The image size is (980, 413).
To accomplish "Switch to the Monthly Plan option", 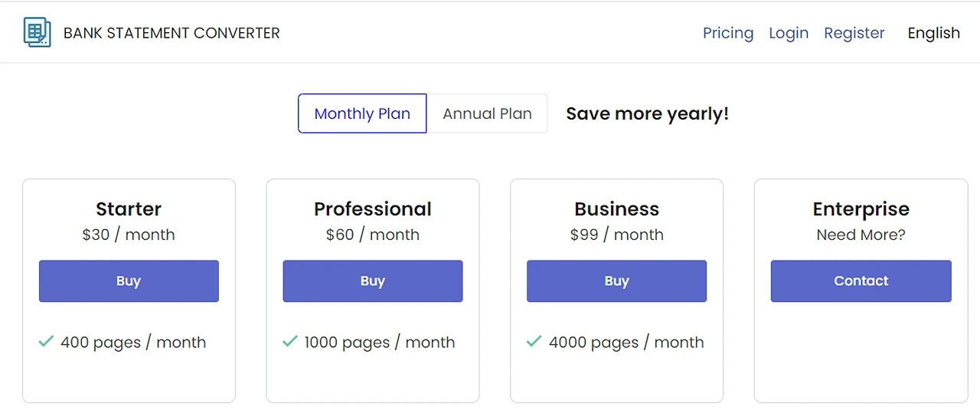I will 362,113.
